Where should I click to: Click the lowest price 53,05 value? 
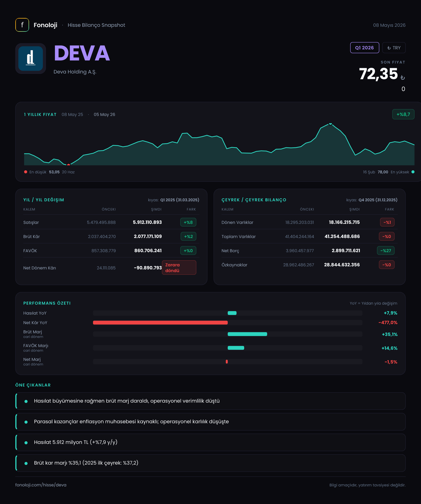54,172
